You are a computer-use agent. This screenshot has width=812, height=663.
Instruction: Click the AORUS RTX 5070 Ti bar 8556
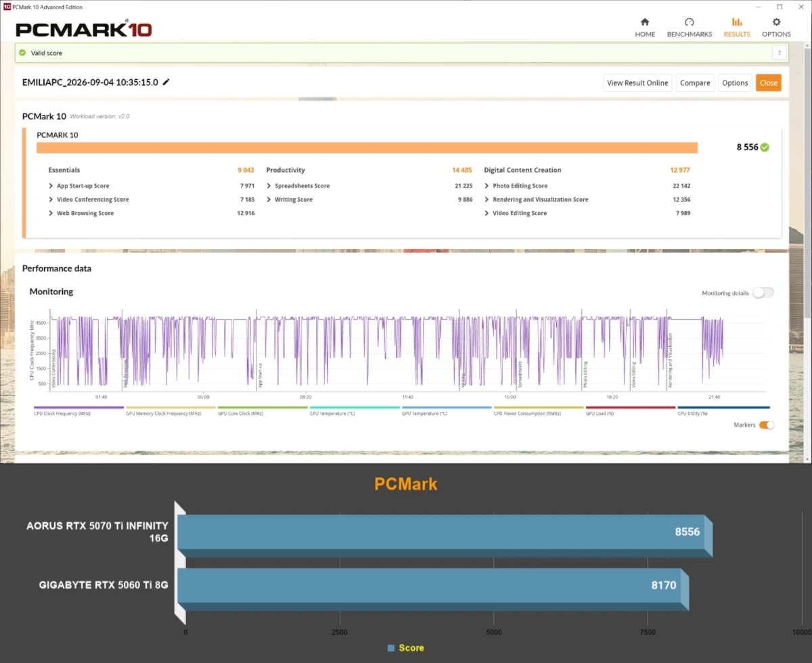click(x=445, y=536)
